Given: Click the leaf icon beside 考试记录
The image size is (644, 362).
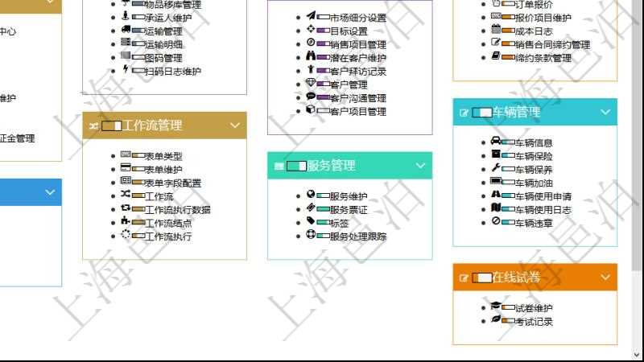Looking at the screenshot, I should click(x=496, y=319).
